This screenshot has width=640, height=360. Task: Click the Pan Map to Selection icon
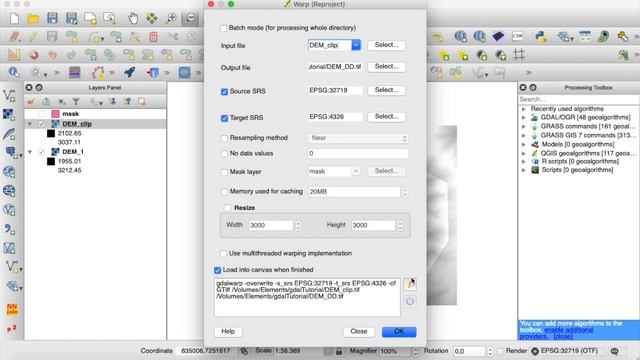pyautogui.click(x=152, y=18)
